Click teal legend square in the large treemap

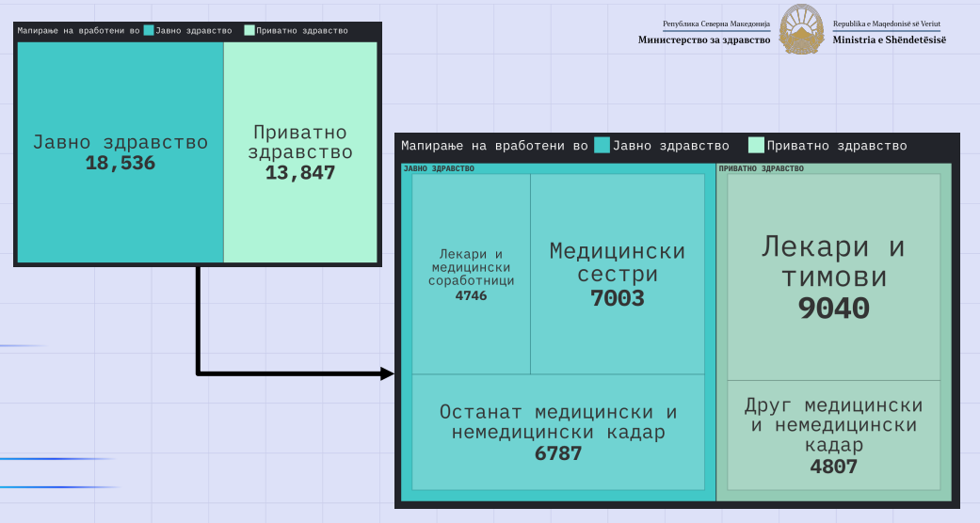[x=602, y=145]
